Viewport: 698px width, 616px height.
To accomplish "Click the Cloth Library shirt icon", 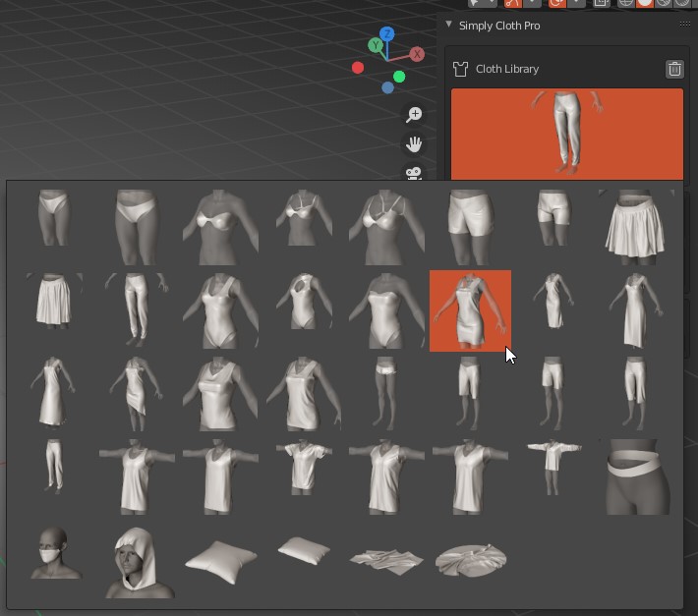I will pyautogui.click(x=460, y=69).
